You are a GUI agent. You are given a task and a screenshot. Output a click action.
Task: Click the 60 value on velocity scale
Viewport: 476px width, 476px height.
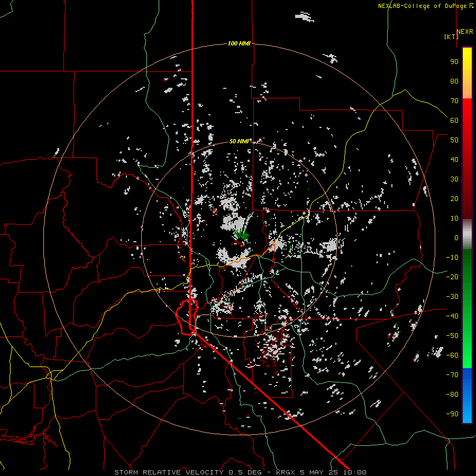(454, 120)
